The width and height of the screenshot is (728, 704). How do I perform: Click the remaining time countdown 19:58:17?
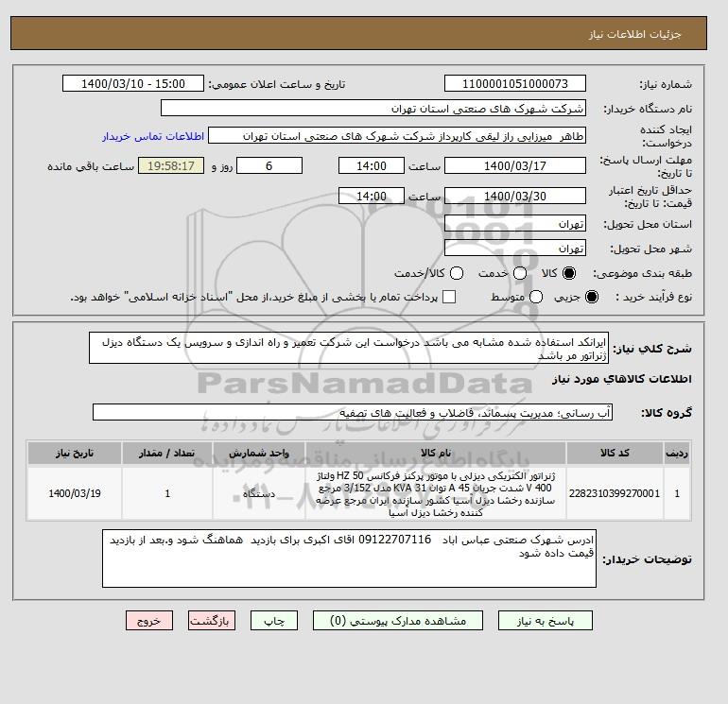(x=171, y=165)
